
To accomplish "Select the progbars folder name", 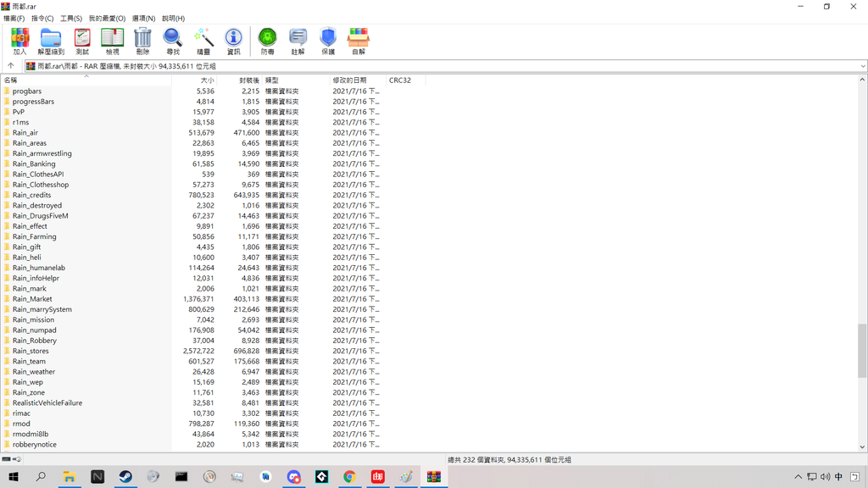I will [27, 91].
